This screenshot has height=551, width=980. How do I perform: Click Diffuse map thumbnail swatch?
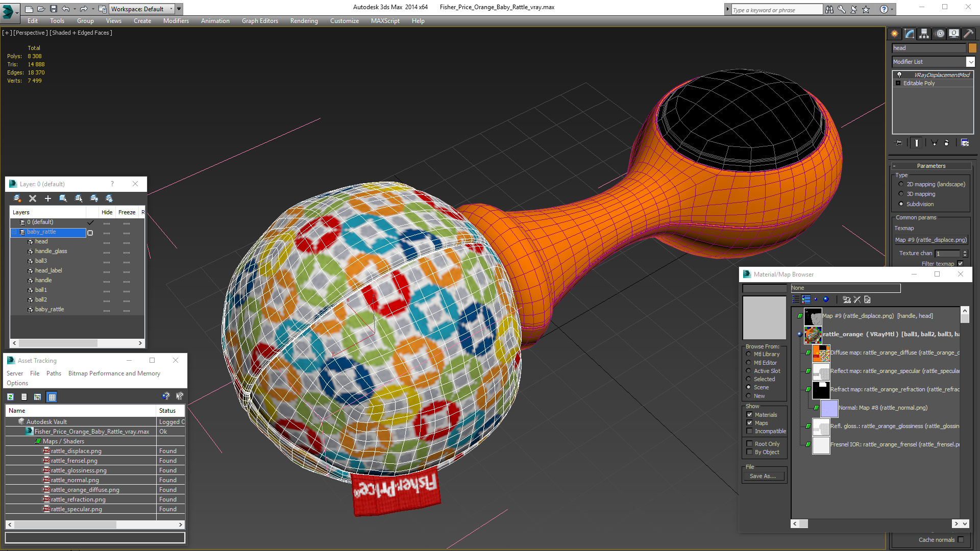tap(821, 353)
